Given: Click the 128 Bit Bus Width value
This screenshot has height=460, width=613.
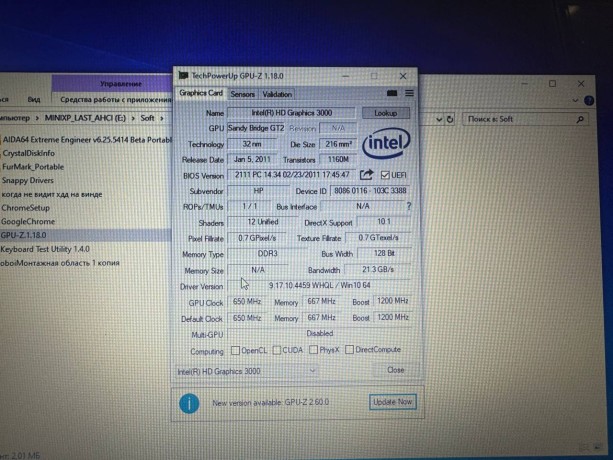Looking at the screenshot, I should (x=384, y=253).
